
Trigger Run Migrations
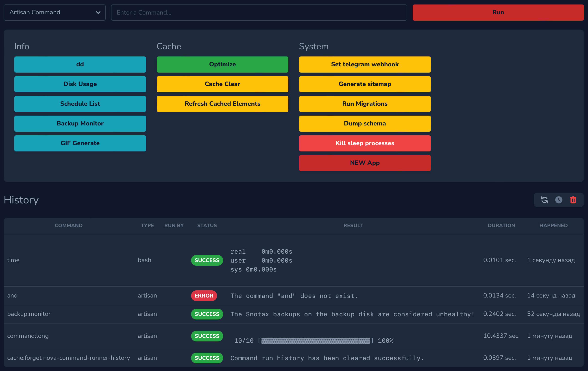click(365, 104)
